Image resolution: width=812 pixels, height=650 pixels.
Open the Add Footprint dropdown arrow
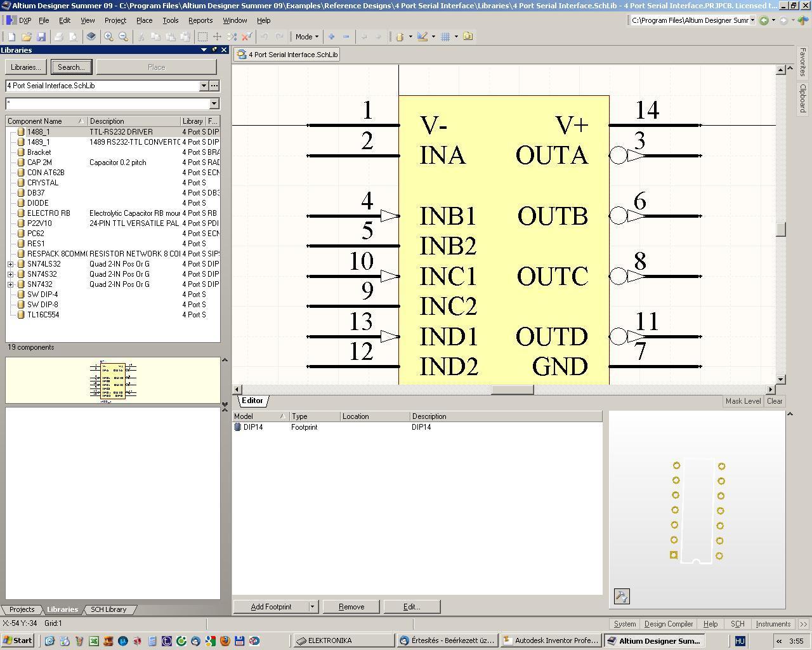pos(312,607)
